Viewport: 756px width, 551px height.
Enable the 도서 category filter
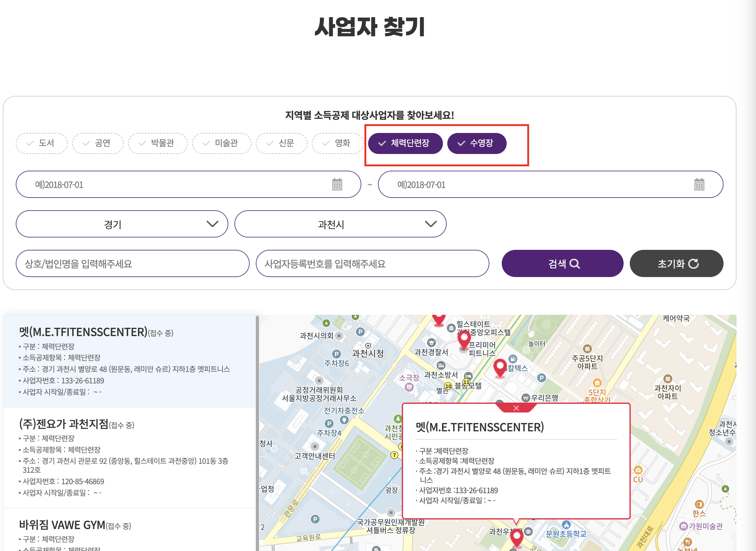click(42, 143)
